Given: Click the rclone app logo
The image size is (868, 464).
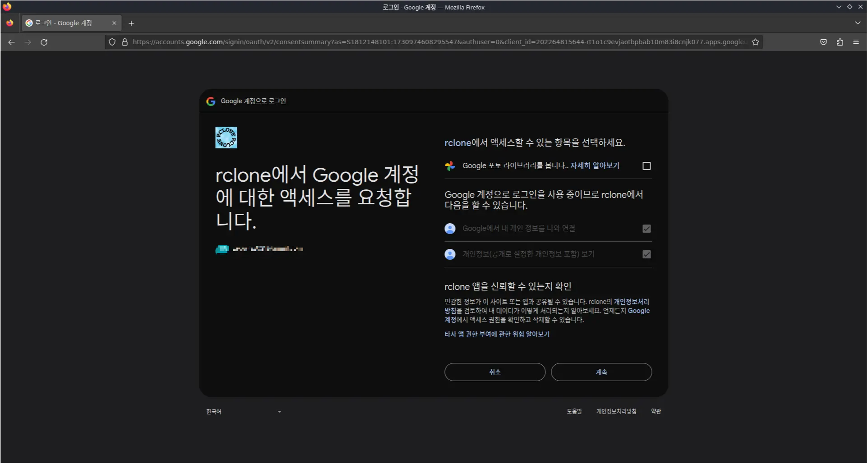Looking at the screenshot, I should pyautogui.click(x=226, y=138).
